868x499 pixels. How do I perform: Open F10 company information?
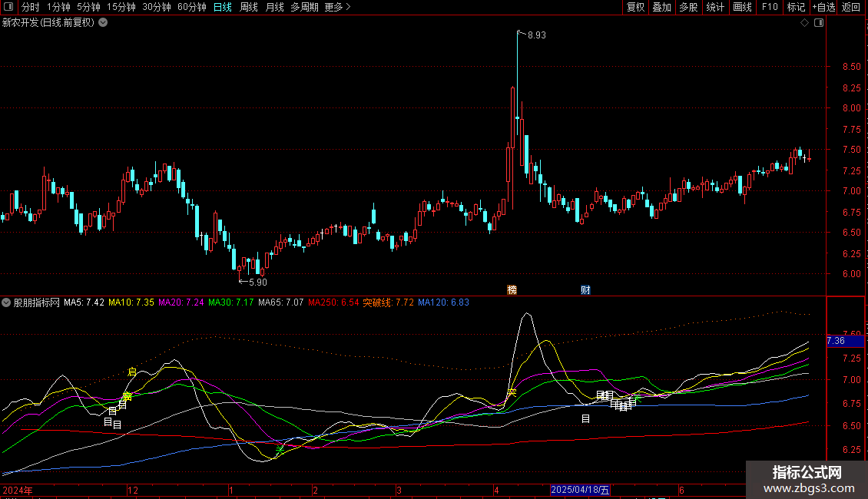click(770, 7)
